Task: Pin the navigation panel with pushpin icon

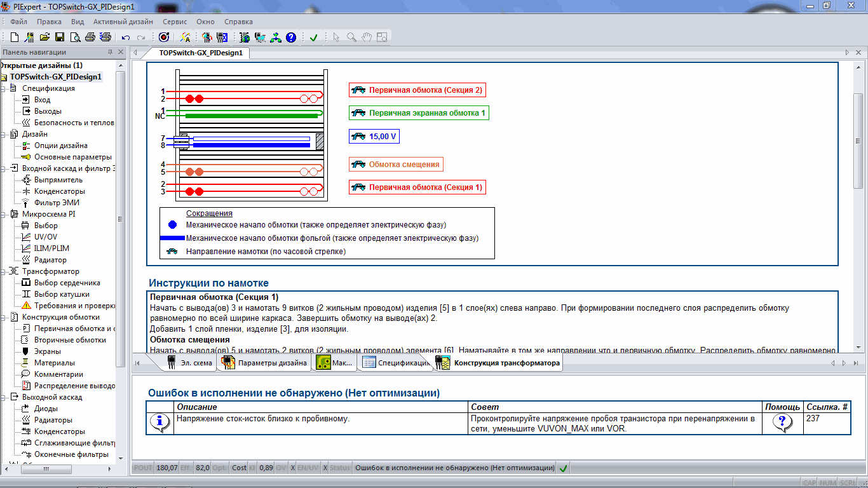Action: click(110, 53)
